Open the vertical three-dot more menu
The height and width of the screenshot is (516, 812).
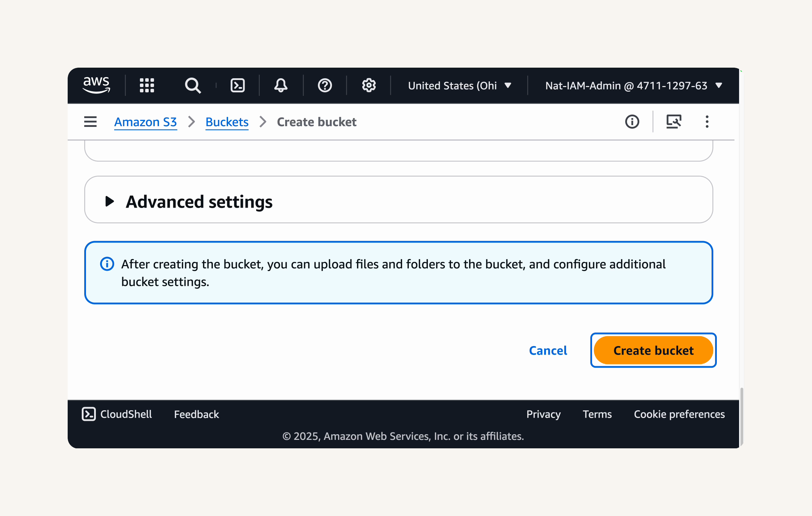pos(707,122)
